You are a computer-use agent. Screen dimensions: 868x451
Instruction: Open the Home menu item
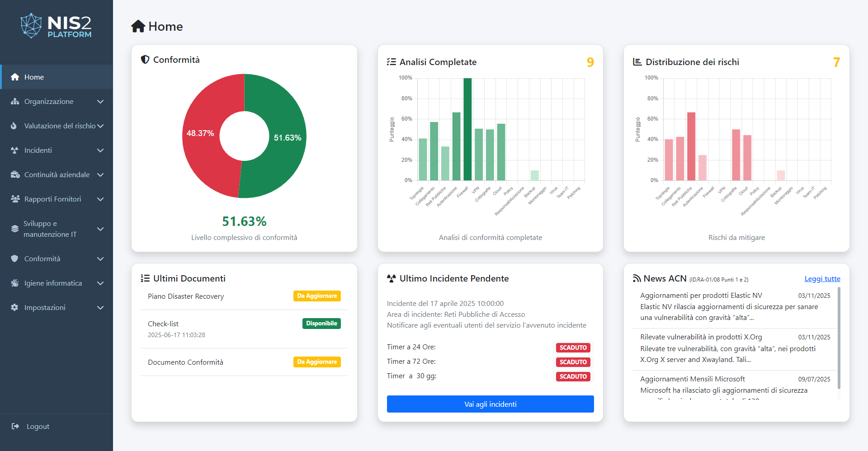click(34, 77)
